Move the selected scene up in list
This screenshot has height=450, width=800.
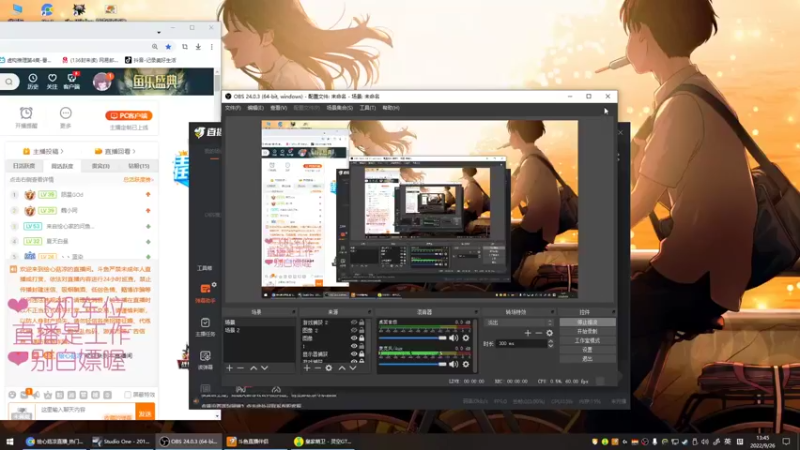[253, 368]
